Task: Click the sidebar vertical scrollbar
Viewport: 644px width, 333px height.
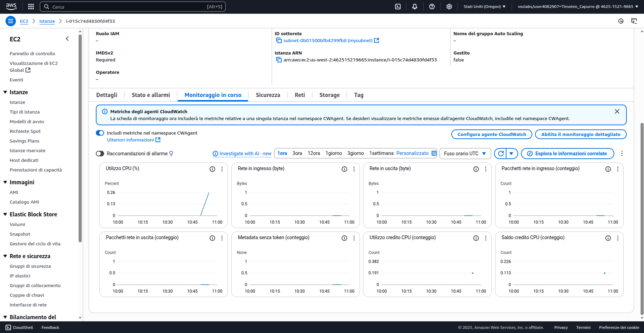Action: pos(80,138)
